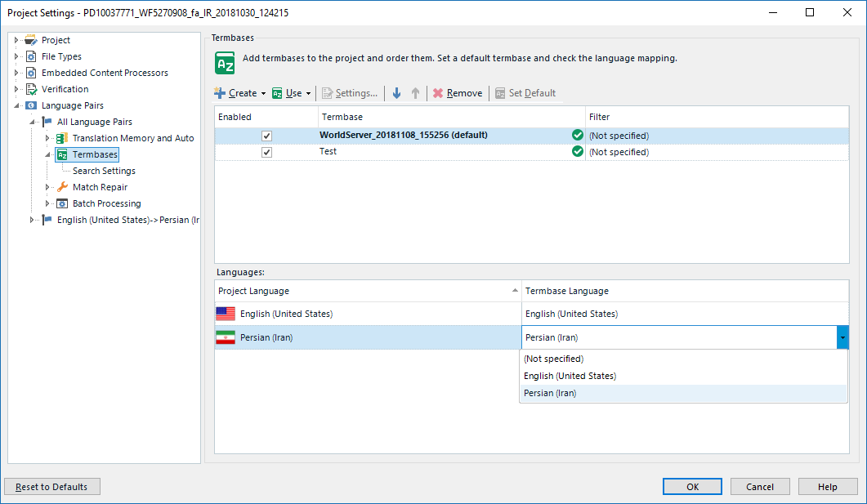
Task: Click the move termbase up arrow icon
Action: click(415, 93)
